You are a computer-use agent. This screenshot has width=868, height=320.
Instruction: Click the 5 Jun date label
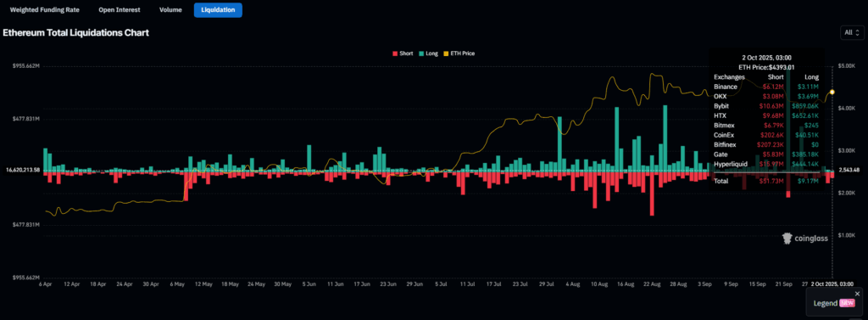point(310,284)
